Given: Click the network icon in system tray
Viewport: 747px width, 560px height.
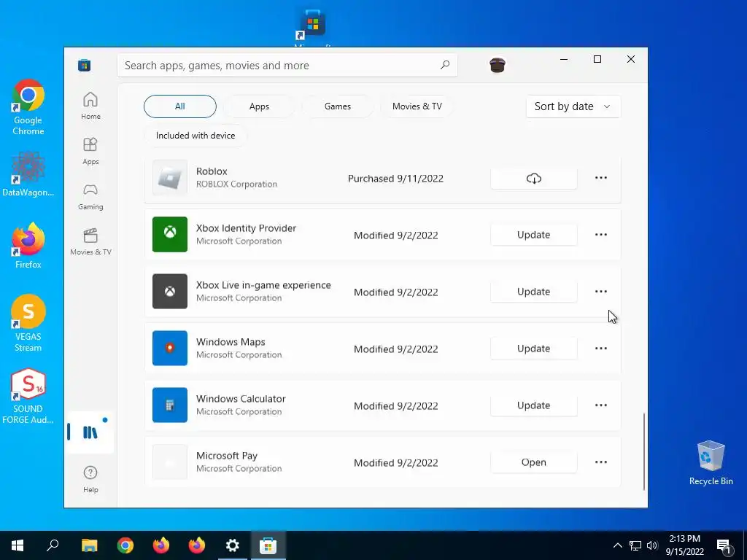Looking at the screenshot, I should [x=635, y=545].
